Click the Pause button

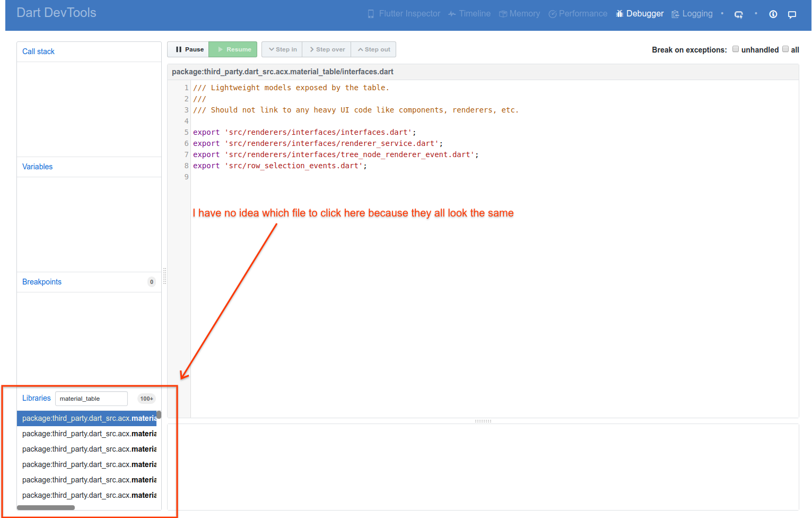click(x=188, y=49)
